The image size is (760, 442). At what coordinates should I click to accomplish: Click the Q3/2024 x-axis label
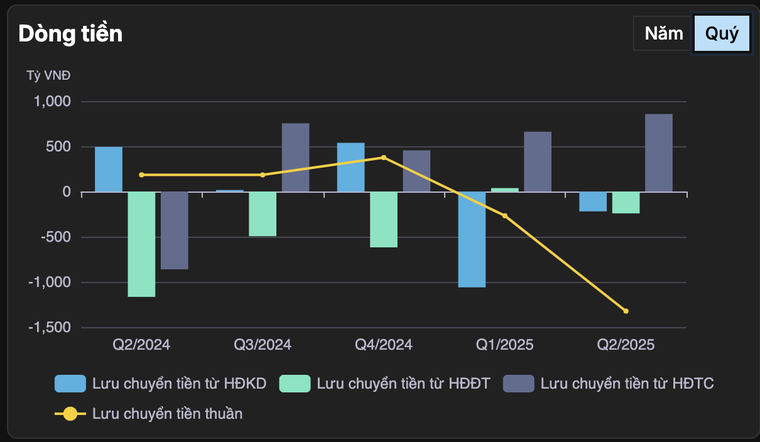click(x=262, y=345)
